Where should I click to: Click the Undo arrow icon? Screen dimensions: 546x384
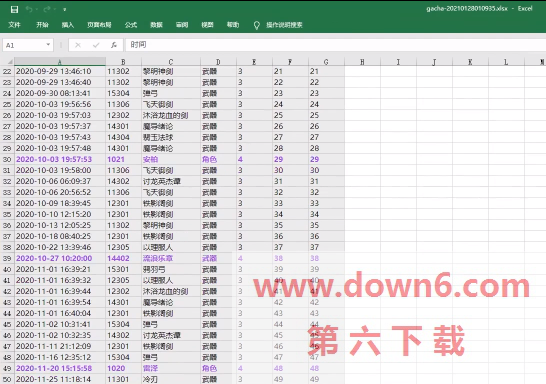tap(29, 9)
